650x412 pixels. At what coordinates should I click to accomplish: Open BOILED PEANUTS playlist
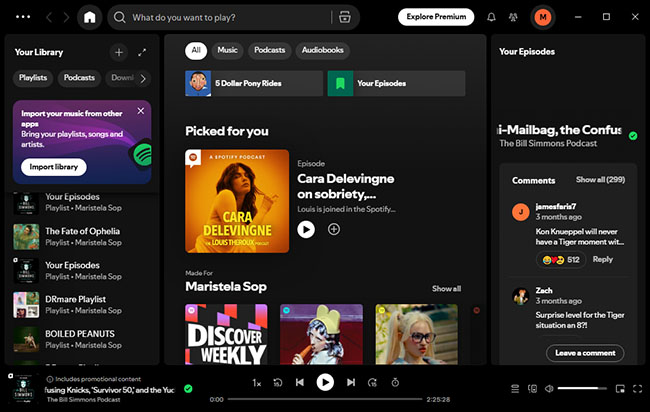point(82,339)
